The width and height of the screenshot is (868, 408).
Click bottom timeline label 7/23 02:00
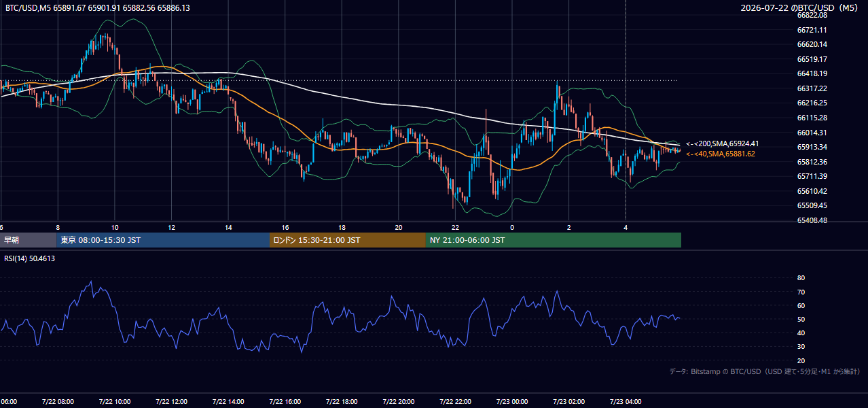pos(568,402)
